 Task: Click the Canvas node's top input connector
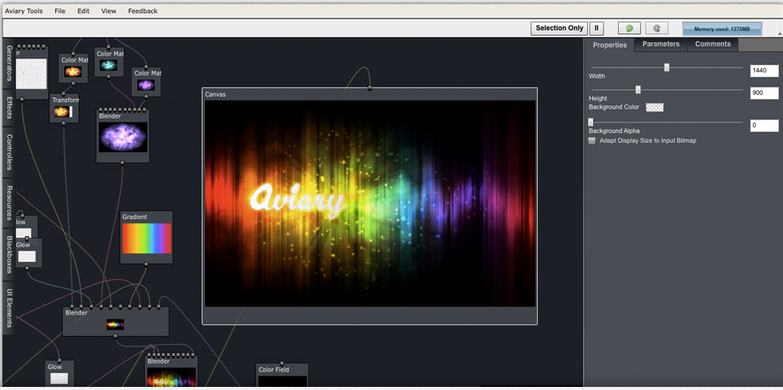click(370, 88)
